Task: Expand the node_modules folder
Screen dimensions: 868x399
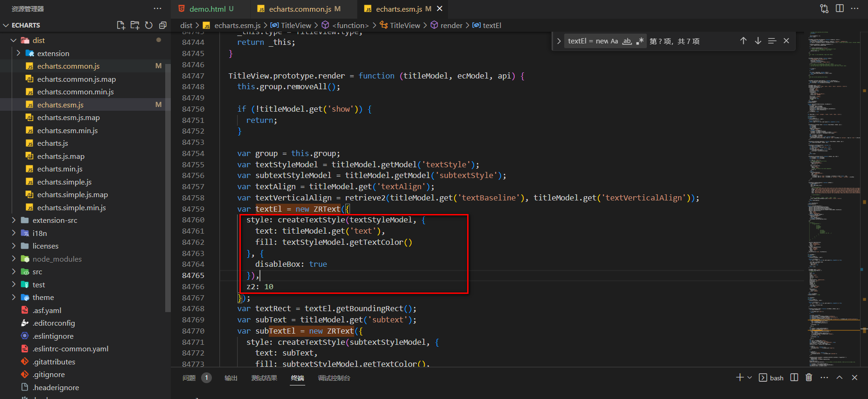Action: [x=14, y=259]
